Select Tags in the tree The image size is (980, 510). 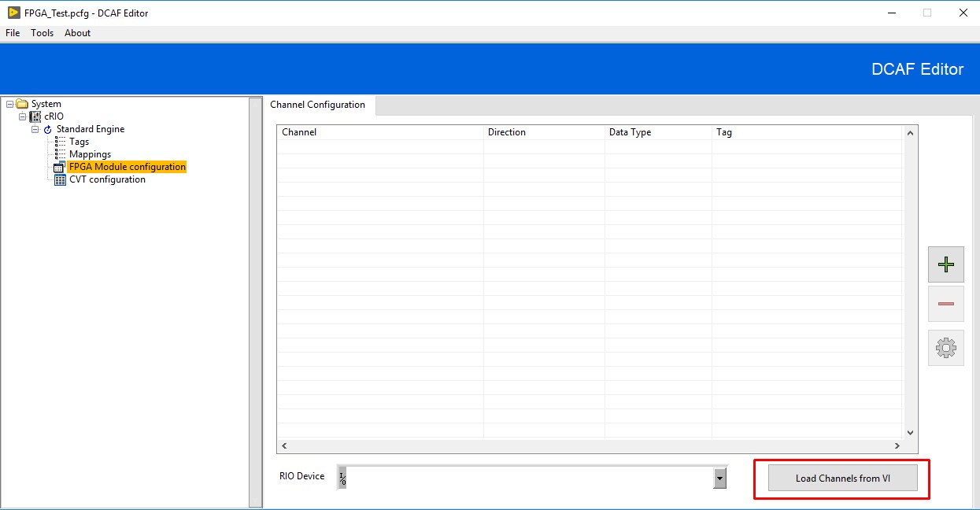(79, 142)
